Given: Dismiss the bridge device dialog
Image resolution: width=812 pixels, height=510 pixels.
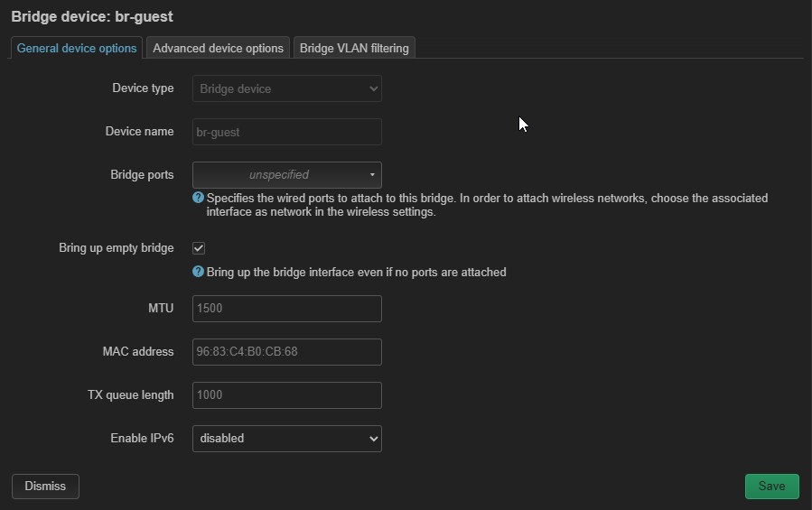Looking at the screenshot, I should (x=45, y=487).
